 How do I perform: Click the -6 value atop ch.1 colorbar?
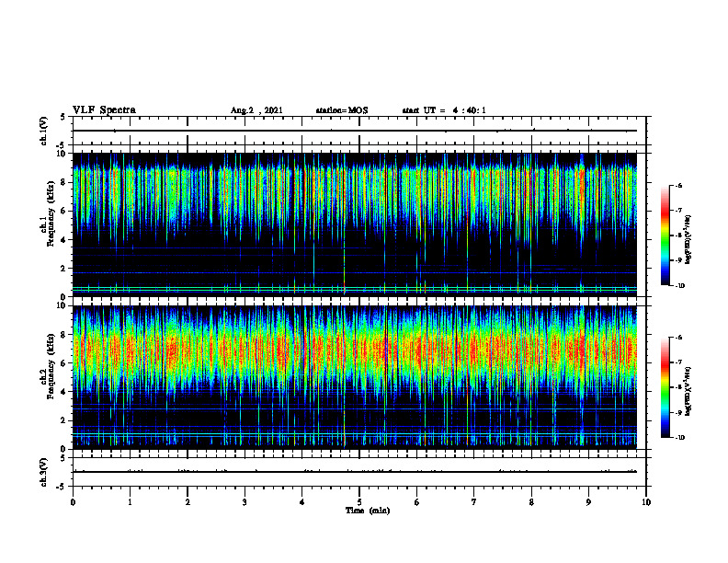(678, 185)
